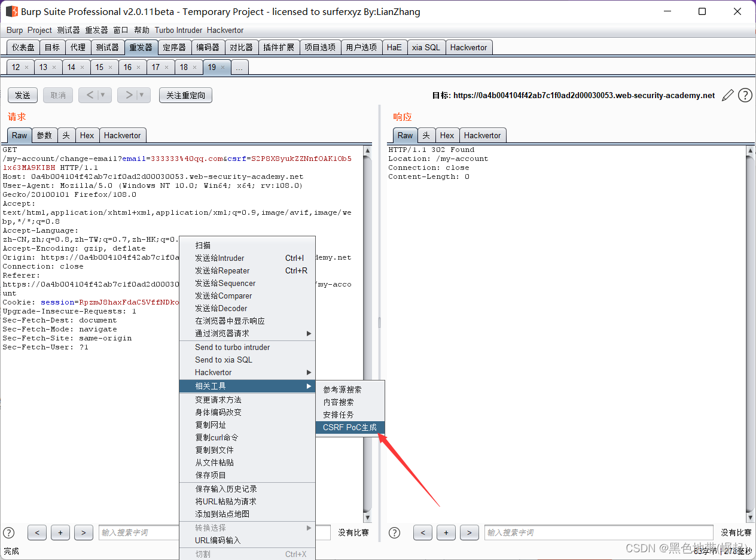Click the response search input field
Viewport: 756px width, 560px height.
(599, 532)
